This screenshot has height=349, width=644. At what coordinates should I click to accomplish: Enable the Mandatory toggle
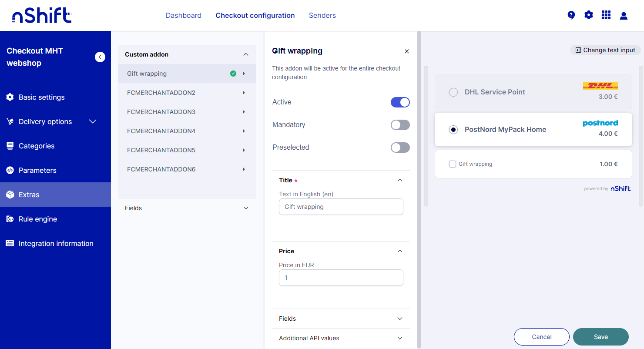pyautogui.click(x=400, y=125)
